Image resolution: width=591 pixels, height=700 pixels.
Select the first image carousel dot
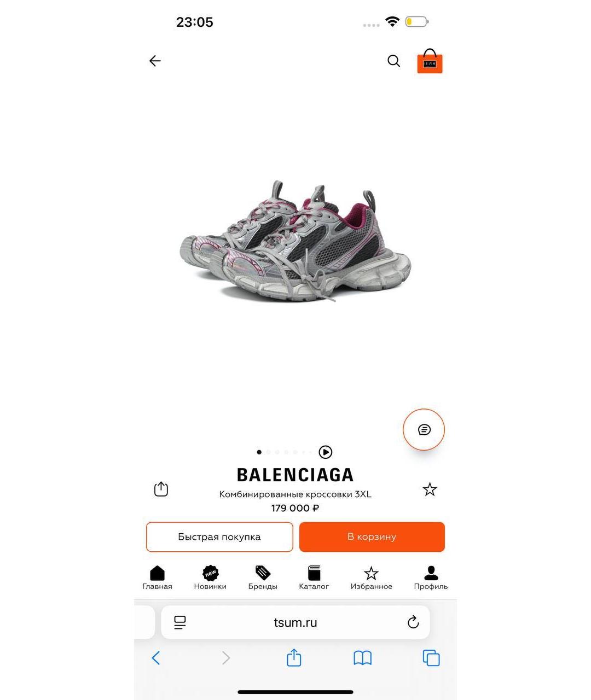coord(259,452)
